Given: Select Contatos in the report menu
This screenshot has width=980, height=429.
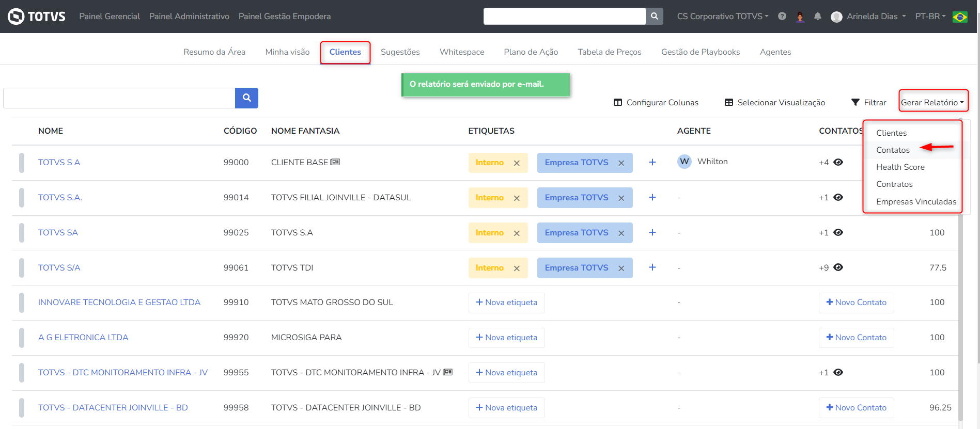Looking at the screenshot, I should (893, 150).
